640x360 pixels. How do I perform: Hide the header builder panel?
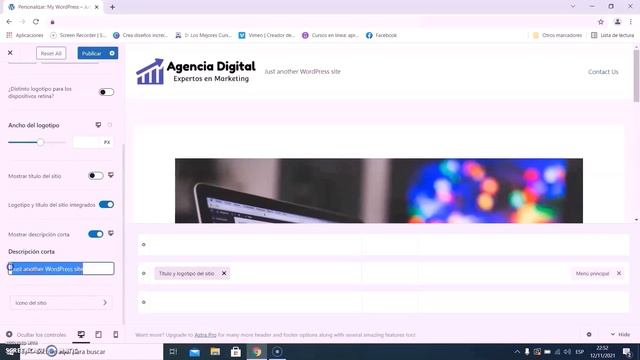point(620,334)
